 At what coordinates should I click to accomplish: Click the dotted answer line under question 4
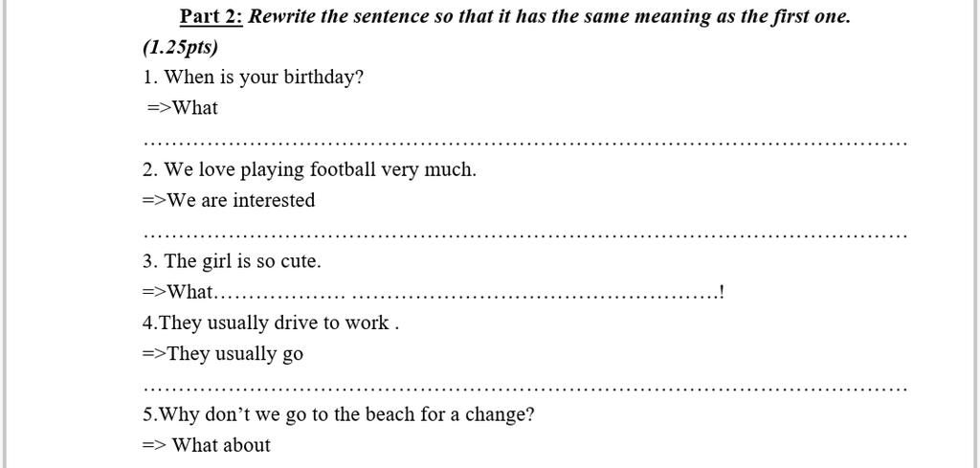click(525, 389)
